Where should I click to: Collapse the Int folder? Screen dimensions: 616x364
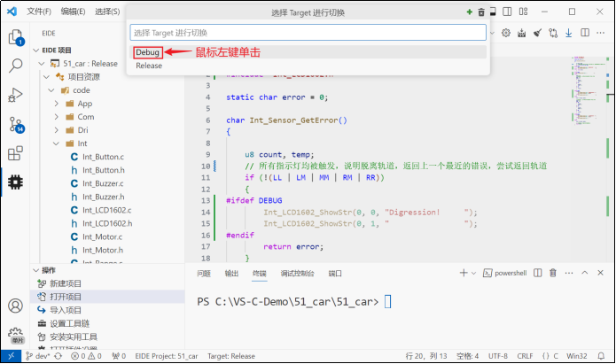coord(56,143)
